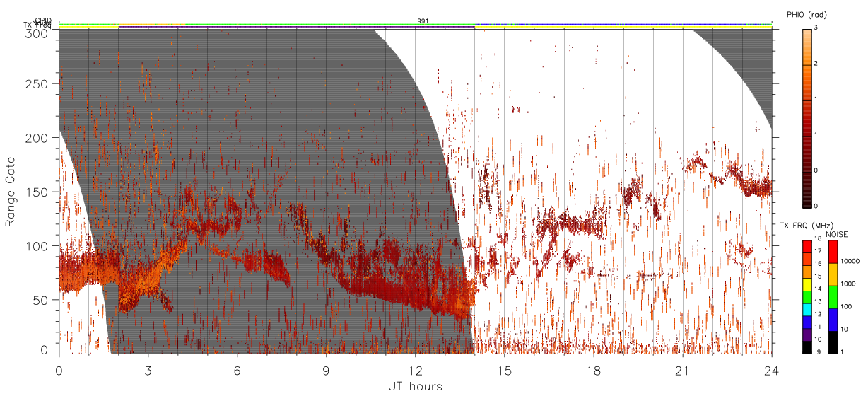Click x-axis tick label 12
Viewport: 868px width, 401px height.
click(x=415, y=370)
